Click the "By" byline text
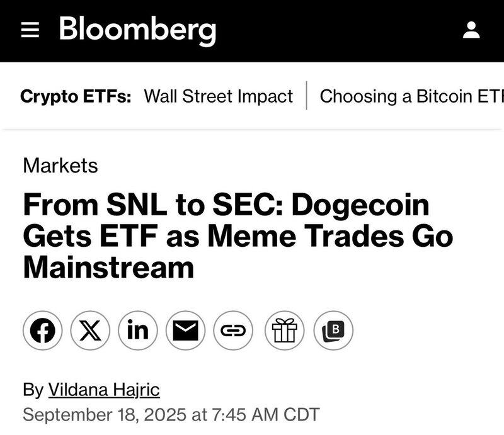 tap(33, 390)
